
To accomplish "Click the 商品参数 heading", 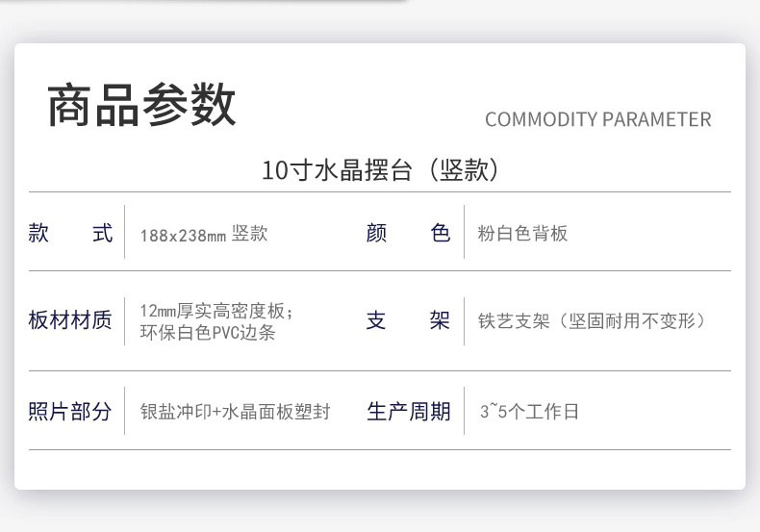I will coord(141,105).
